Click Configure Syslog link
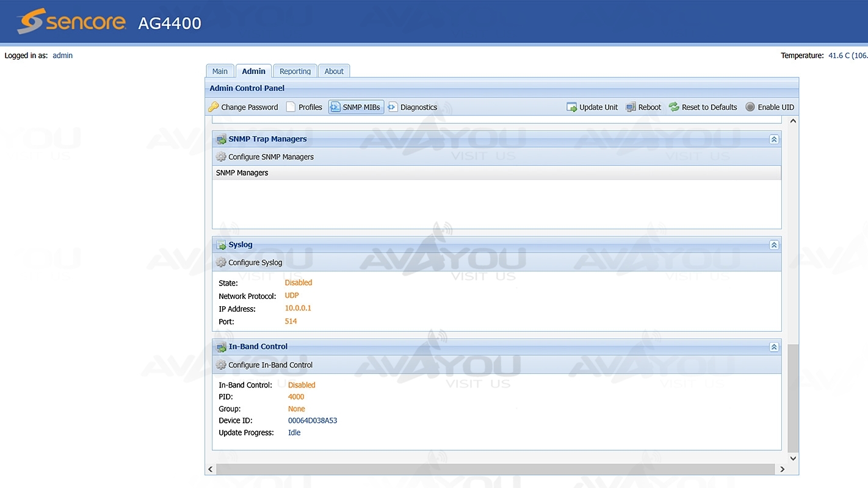 [x=255, y=262]
